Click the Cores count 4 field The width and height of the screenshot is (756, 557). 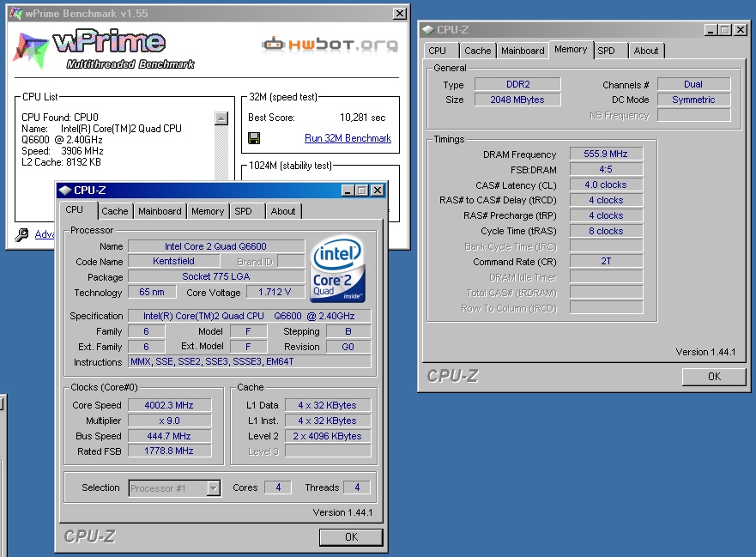pyautogui.click(x=278, y=487)
